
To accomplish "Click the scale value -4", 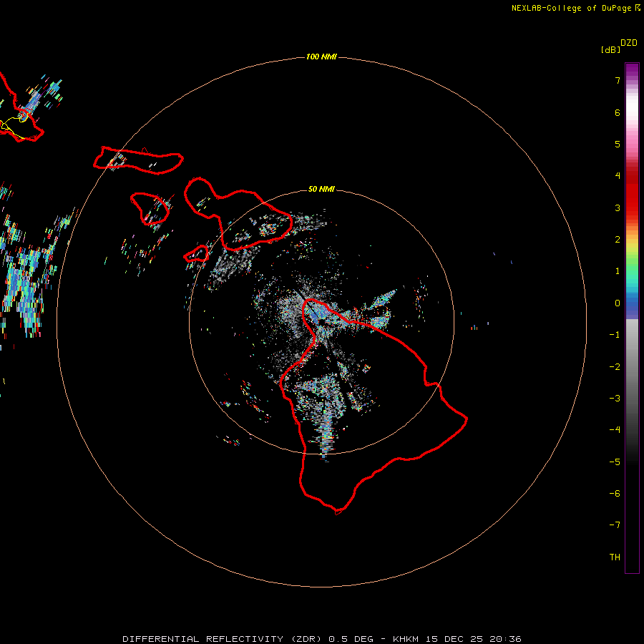I will (x=615, y=430).
